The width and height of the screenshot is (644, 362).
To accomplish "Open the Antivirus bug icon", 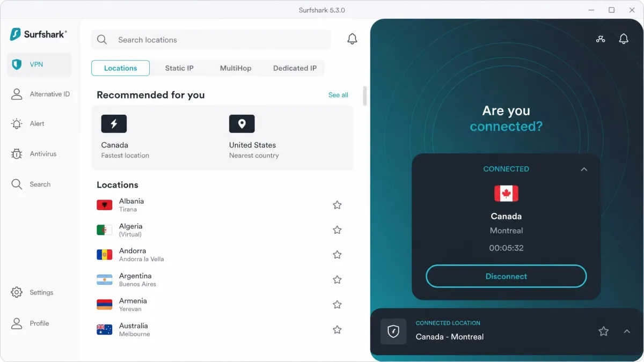I will point(17,154).
